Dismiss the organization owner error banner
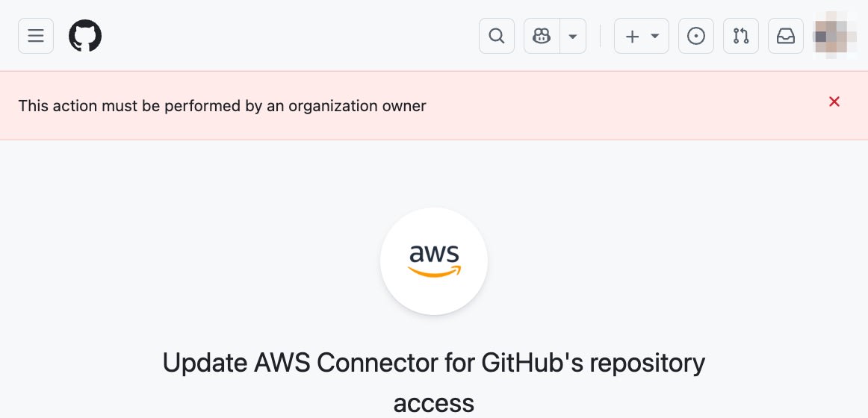 tap(834, 102)
